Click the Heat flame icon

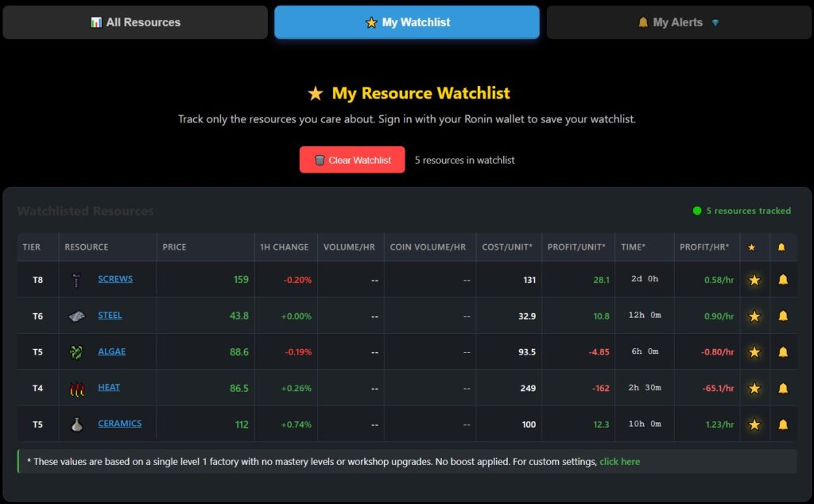pyautogui.click(x=76, y=389)
